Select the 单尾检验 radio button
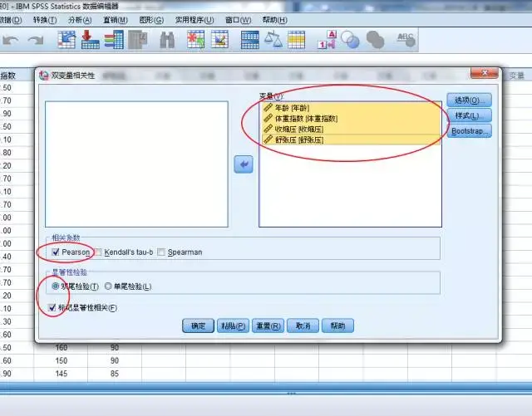This screenshot has height=416, width=532. click(108, 286)
